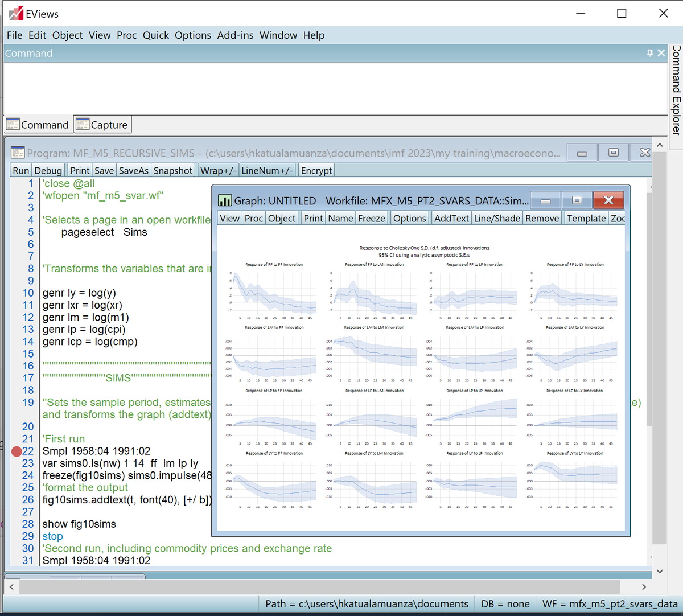Viewport: 683px width, 616px height.
Task: Close the Program MF_M5_RECURSIVE_SIMS window
Action: (644, 153)
